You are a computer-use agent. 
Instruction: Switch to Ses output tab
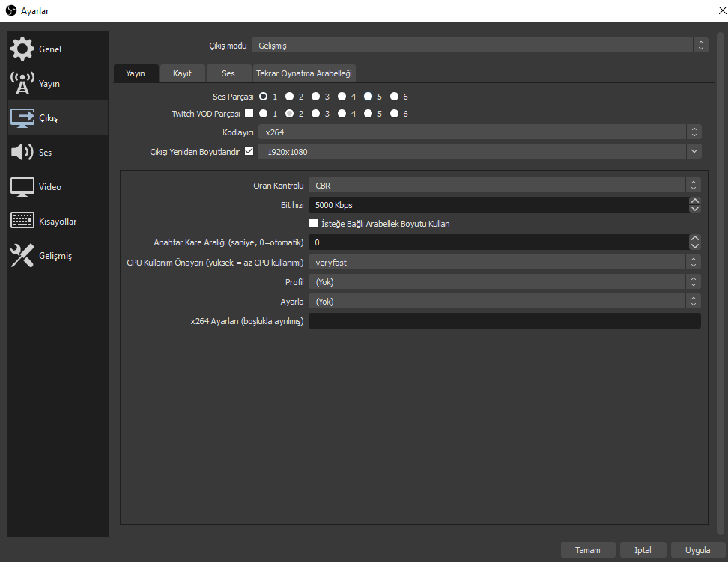coord(228,73)
